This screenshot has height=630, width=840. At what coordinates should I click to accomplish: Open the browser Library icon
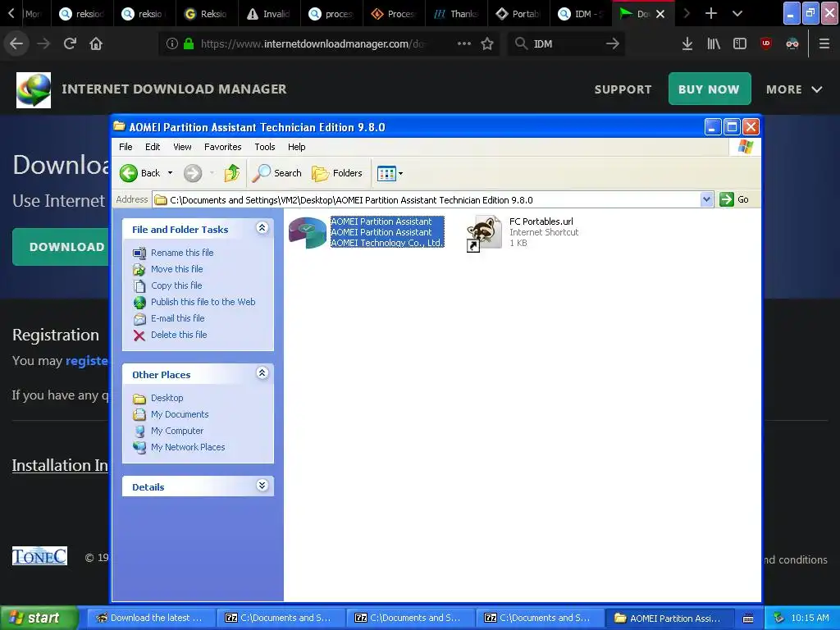714,44
